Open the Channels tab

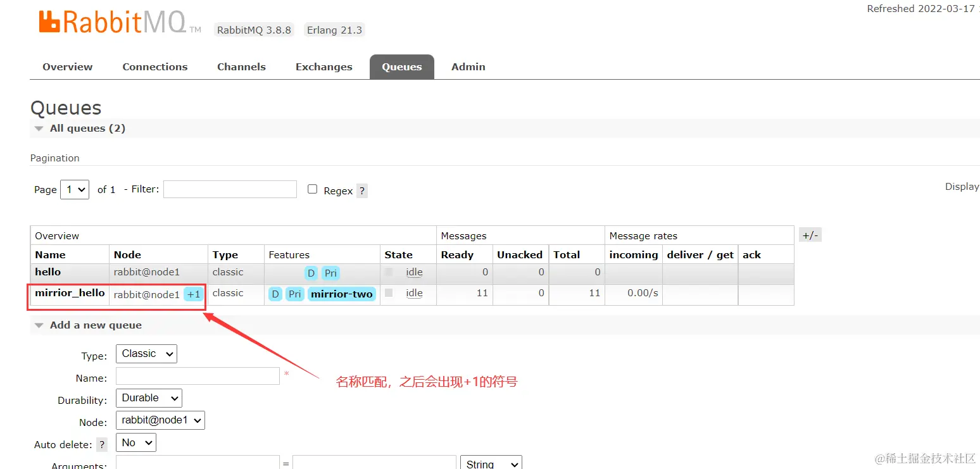[241, 66]
